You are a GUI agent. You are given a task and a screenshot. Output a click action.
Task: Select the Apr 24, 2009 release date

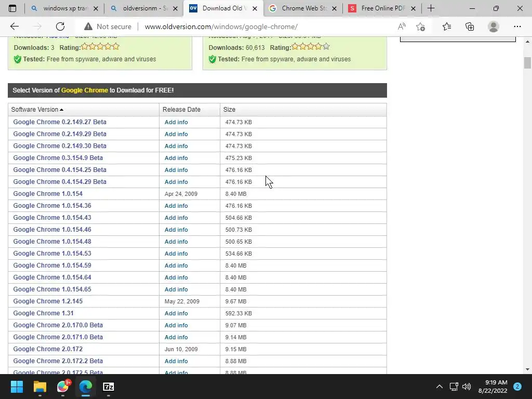(181, 194)
